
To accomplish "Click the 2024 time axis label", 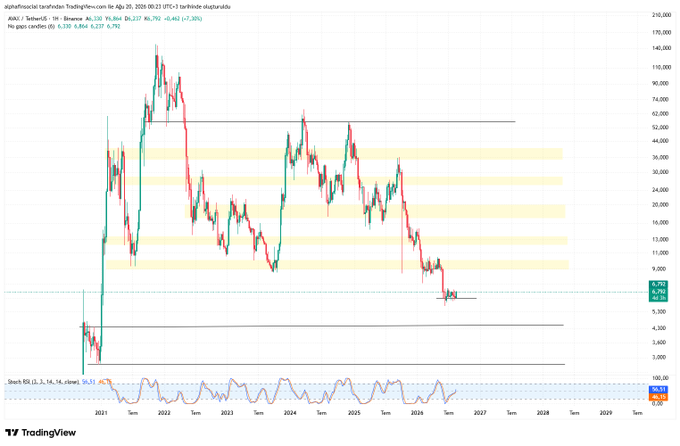I will point(290,413).
